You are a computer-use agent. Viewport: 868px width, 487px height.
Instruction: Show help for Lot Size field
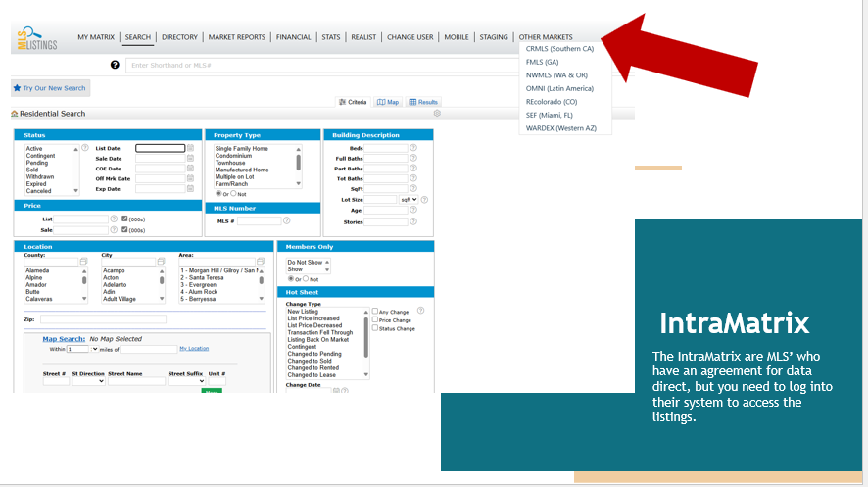click(424, 200)
